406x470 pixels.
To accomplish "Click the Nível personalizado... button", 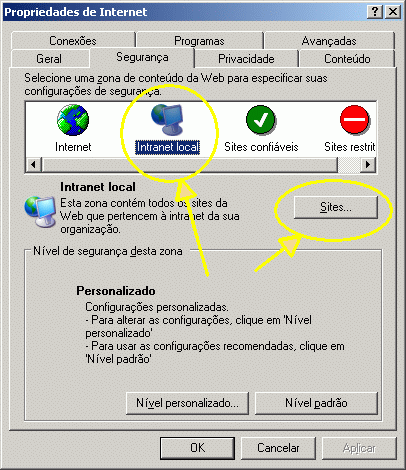I will pyautogui.click(x=187, y=403).
